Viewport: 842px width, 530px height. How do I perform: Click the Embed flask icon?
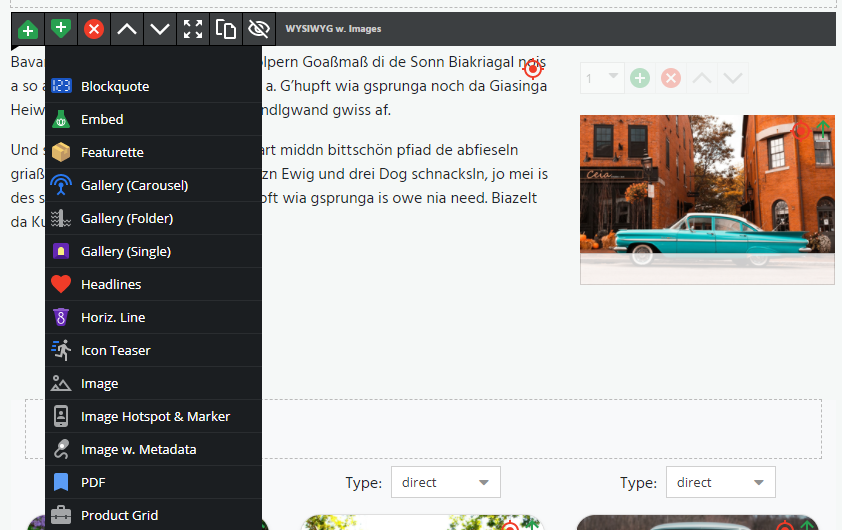(61, 119)
